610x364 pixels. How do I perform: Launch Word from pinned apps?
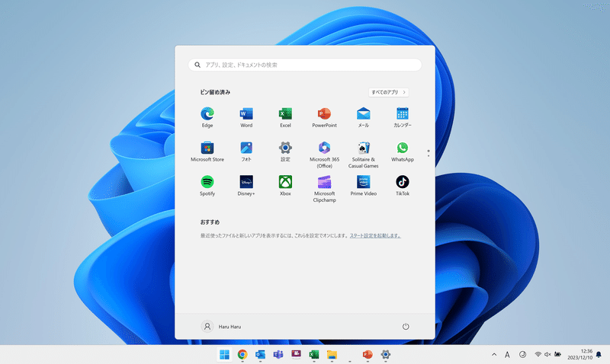click(246, 117)
